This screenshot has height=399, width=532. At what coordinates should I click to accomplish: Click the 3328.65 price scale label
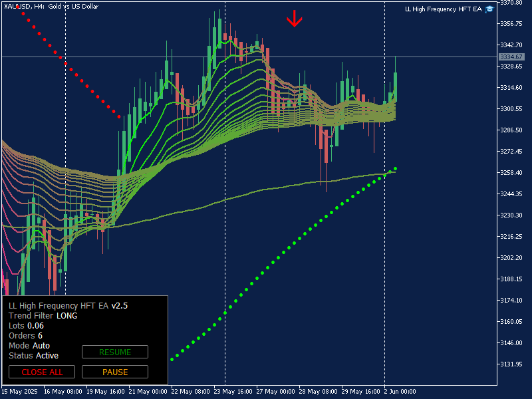click(x=511, y=66)
